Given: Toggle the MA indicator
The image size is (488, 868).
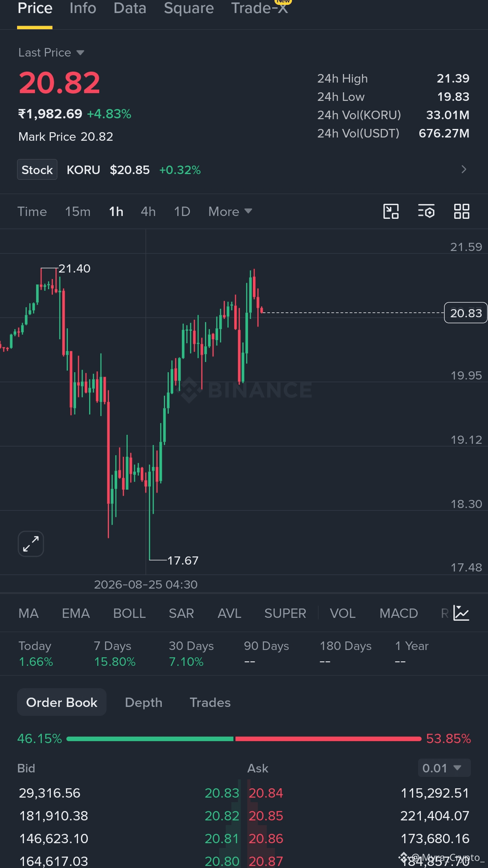Looking at the screenshot, I should 28,613.
